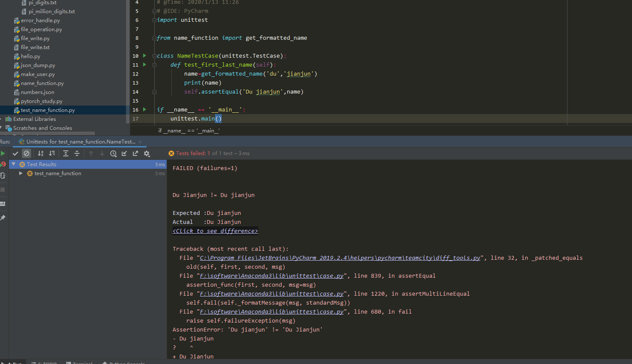Close the Unittests run tab
The height and width of the screenshot is (364, 632).
point(140,142)
